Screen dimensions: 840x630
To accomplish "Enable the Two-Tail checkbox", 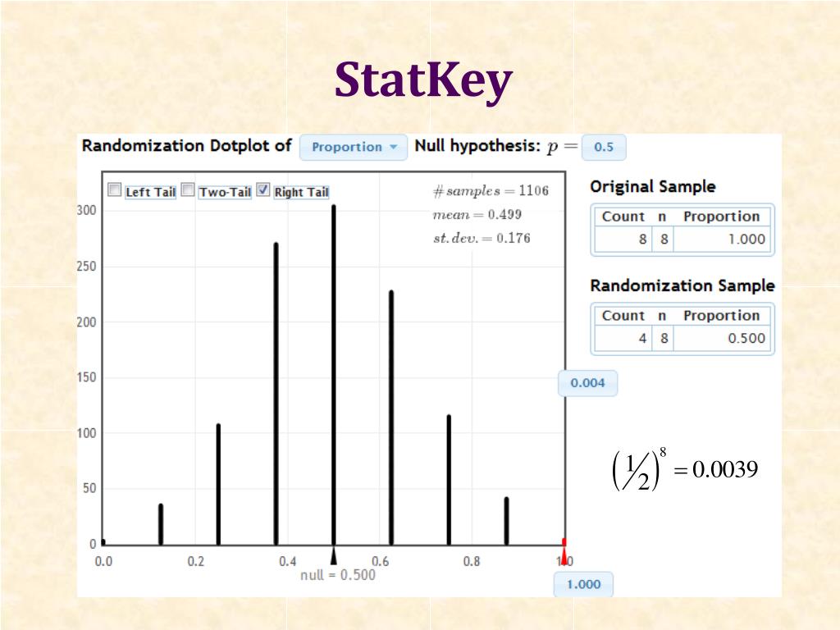I will click(x=188, y=190).
